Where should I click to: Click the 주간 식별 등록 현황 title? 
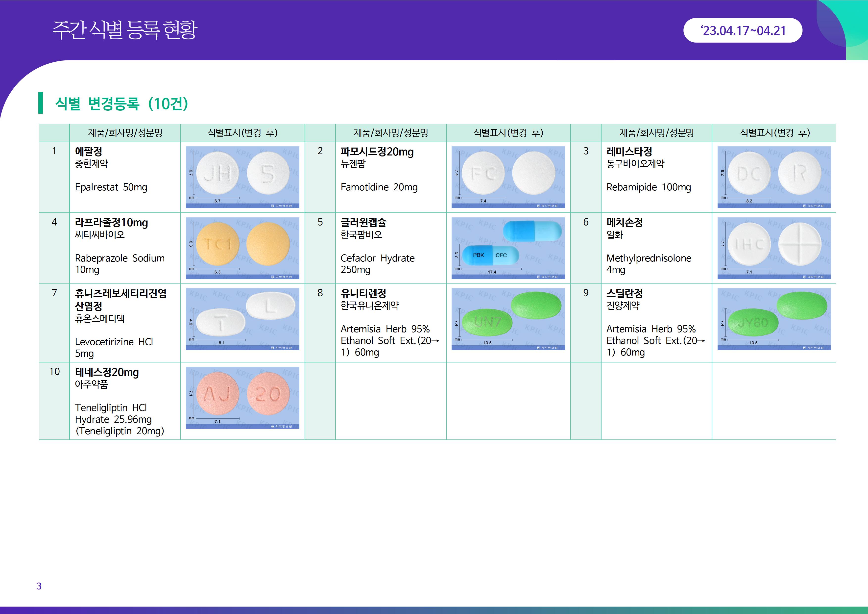coord(125,30)
